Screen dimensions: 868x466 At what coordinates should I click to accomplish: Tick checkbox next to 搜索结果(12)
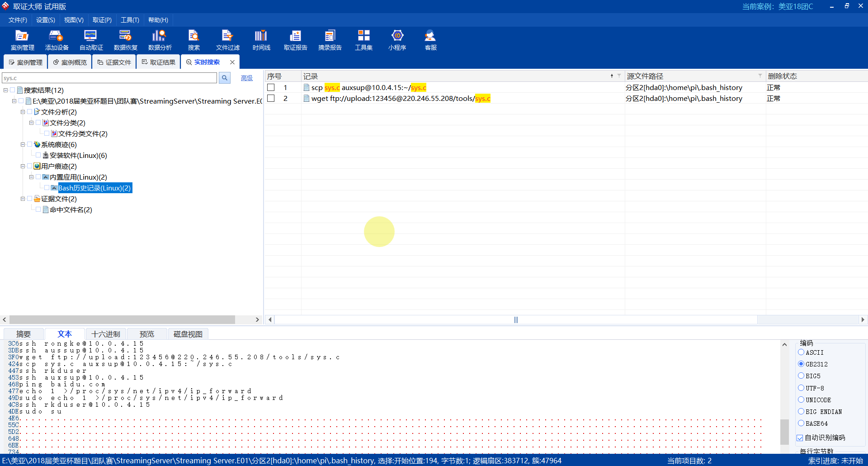(x=13, y=90)
